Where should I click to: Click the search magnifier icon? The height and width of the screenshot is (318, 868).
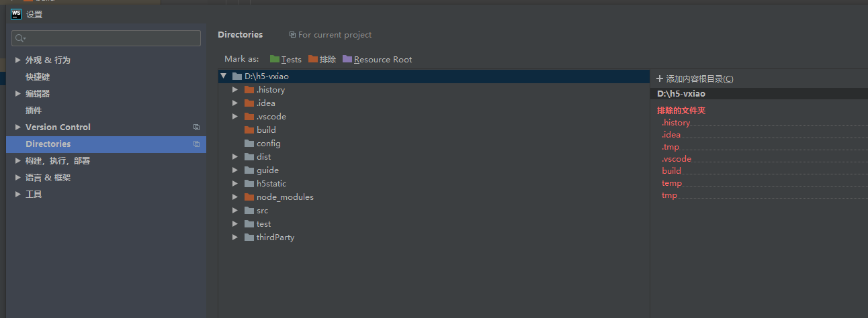tap(20, 38)
